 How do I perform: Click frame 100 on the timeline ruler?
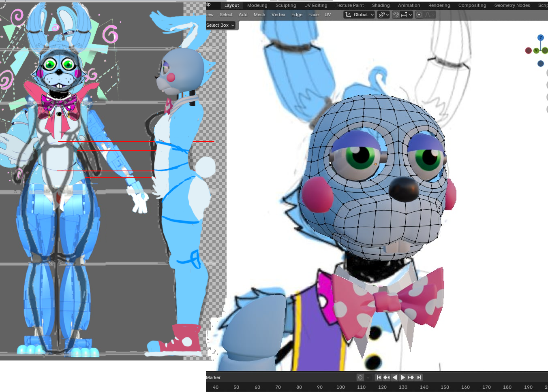(340, 387)
